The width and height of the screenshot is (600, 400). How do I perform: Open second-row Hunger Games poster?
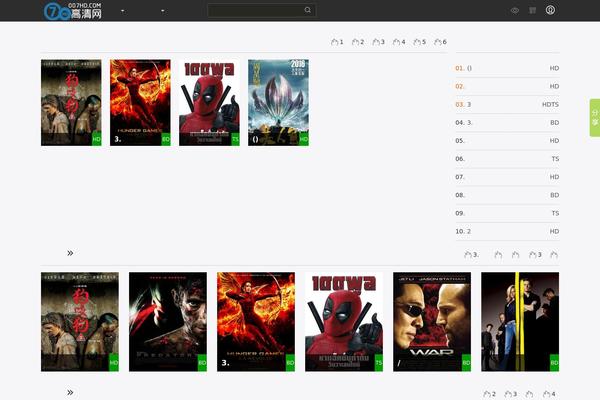(256, 322)
